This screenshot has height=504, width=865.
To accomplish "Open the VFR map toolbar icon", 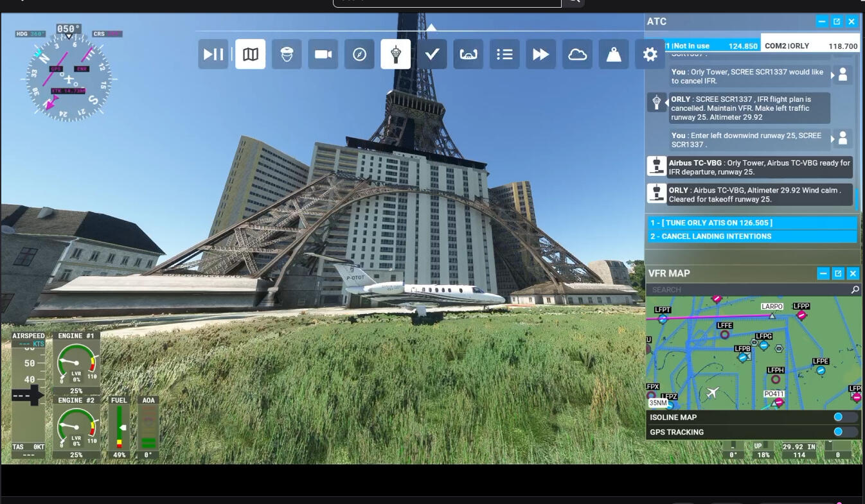I will 251,54.
